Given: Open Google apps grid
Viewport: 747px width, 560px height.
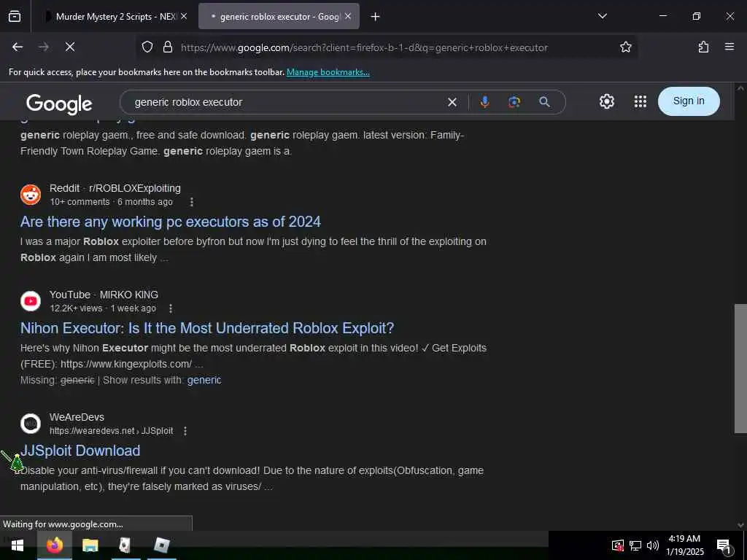Looking at the screenshot, I should pos(640,101).
